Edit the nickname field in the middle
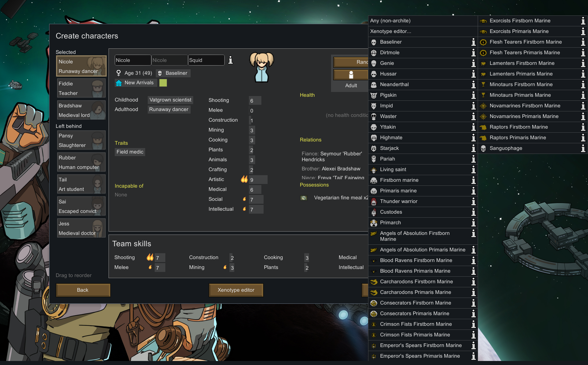The image size is (588, 365). coord(169,60)
